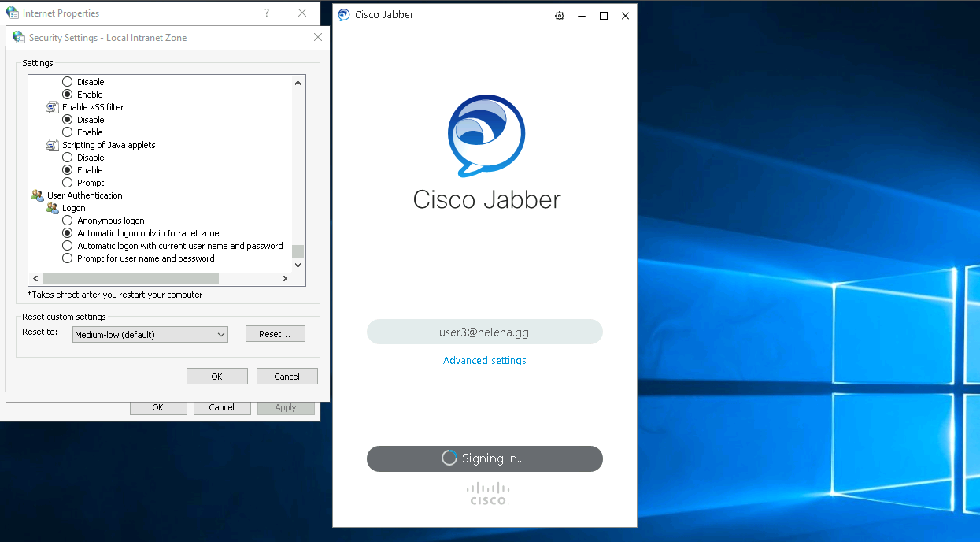The image size is (980, 542).
Task: Select Prompt under Scripting of Java applets
Action: point(68,183)
